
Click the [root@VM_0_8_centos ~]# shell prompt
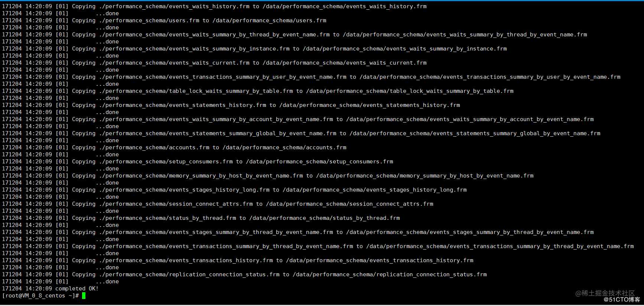pyautogui.click(x=40, y=296)
